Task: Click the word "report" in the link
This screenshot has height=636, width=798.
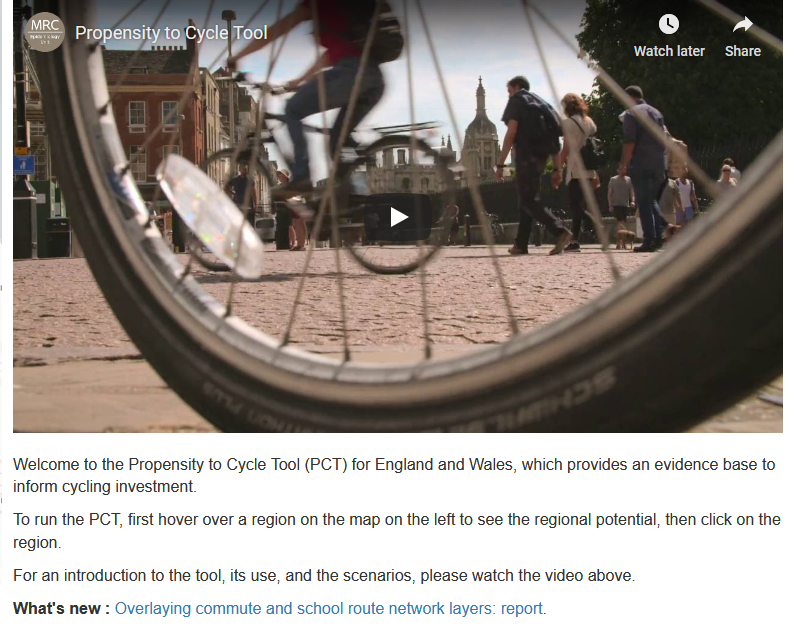Action: [x=522, y=609]
